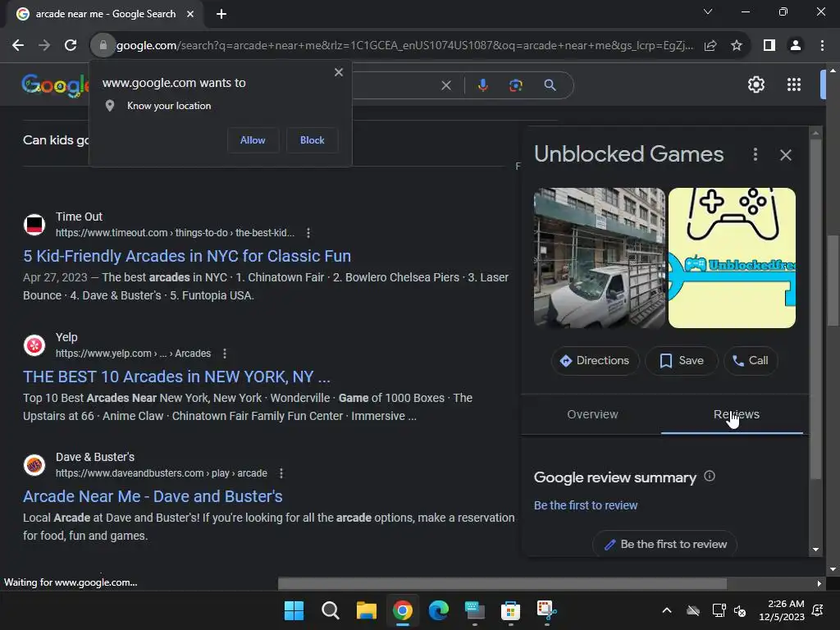
Task: Start voice search with the microphone icon
Action: tap(482, 85)
